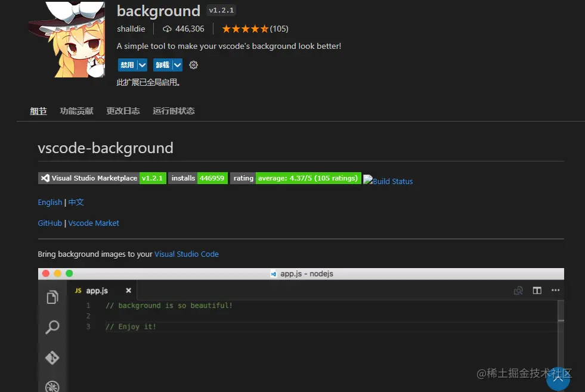The image size is (585, 392).
Task: Click the 卸载 (uninstall) button
Action: [162, 65]
